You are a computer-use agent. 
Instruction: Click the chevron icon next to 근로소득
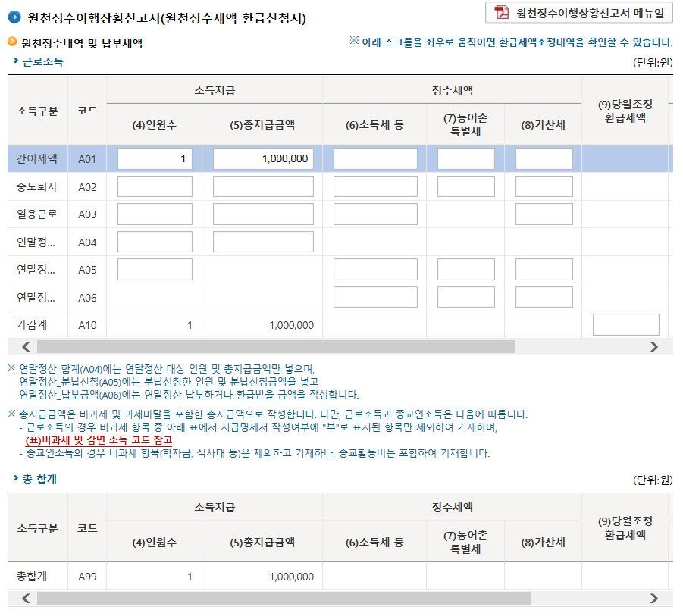click(x=14, y=61)
